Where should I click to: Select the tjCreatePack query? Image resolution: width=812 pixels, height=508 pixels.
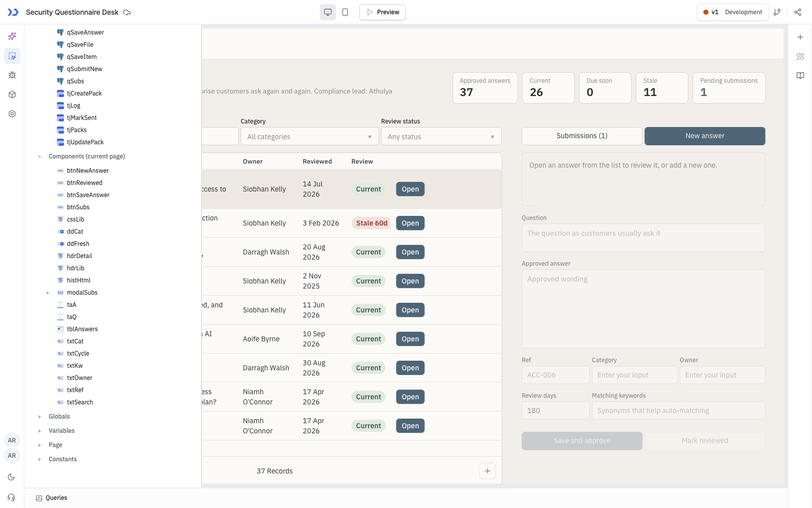pos(84,93)
